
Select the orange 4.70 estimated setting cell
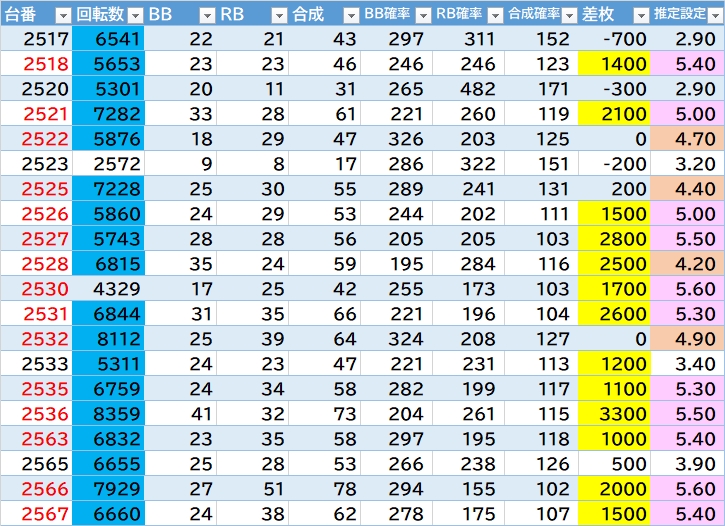pos(687,139)
